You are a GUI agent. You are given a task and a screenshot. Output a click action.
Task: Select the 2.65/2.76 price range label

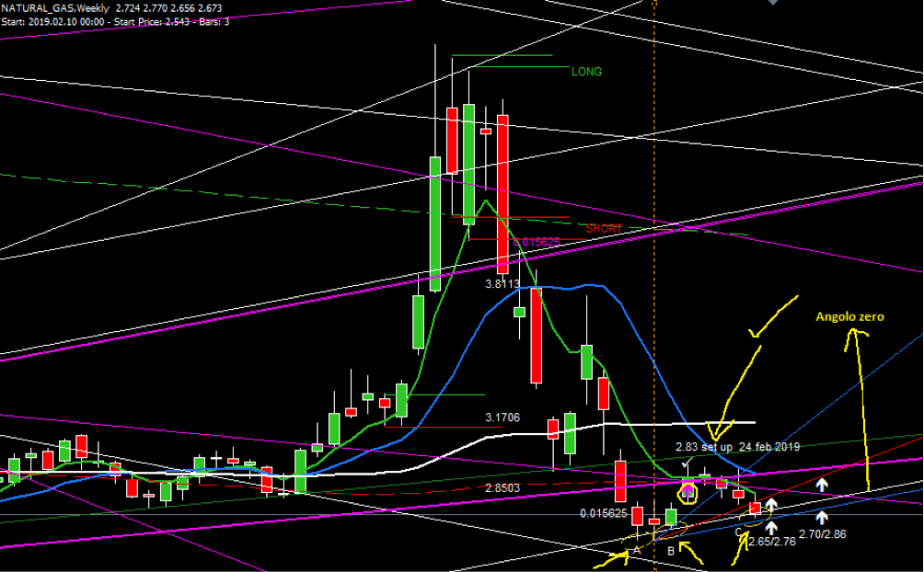pos(772,542)
